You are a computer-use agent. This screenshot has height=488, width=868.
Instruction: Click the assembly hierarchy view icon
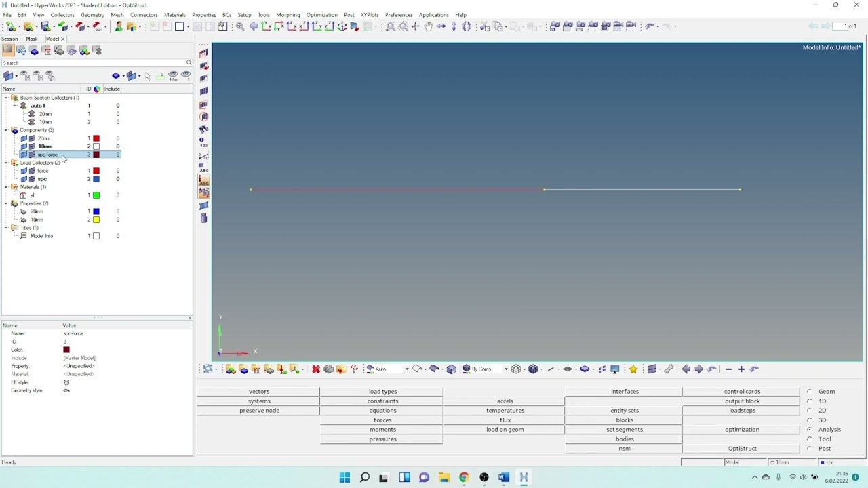tap(22, 50)
